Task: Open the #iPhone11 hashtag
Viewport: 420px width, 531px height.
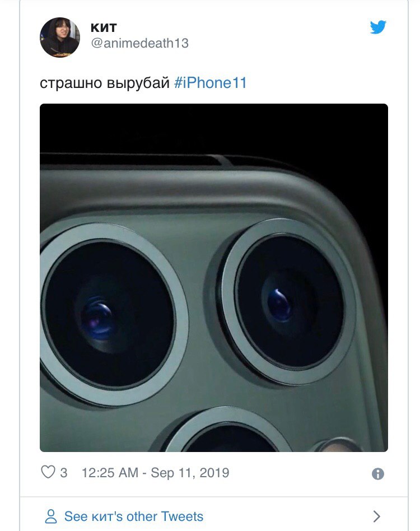Action: [x=210, y=83]
